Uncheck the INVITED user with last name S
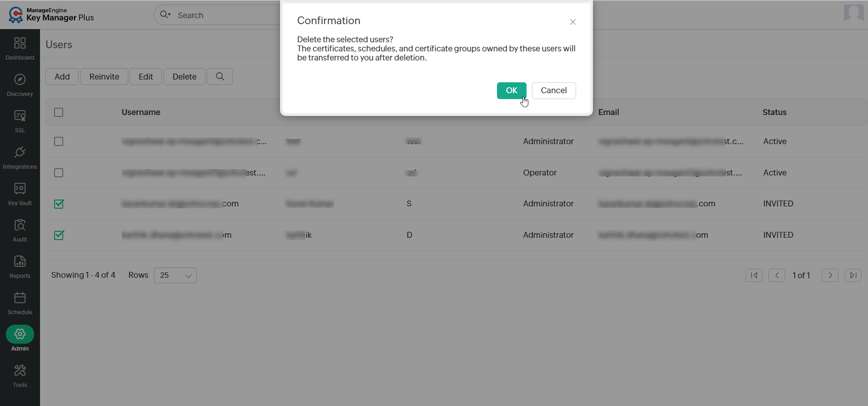Viewport: 868px width, 406px height. (x=59, y=204)
